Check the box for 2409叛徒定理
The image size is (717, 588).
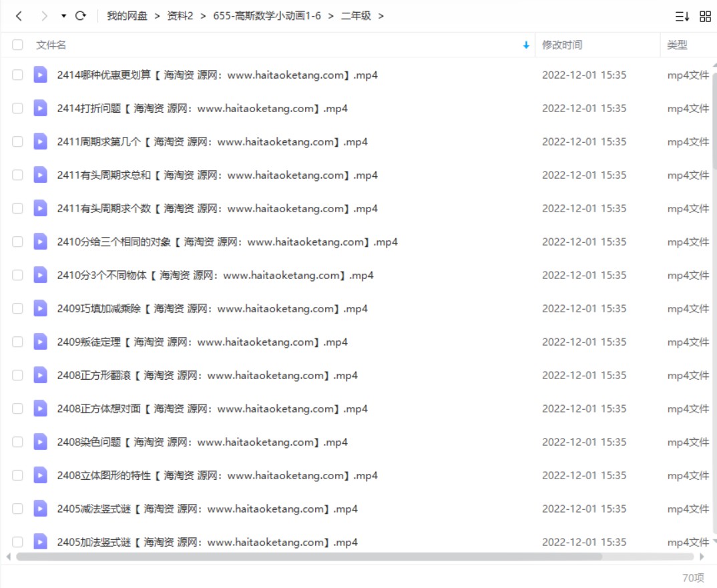tap(17, 342)
